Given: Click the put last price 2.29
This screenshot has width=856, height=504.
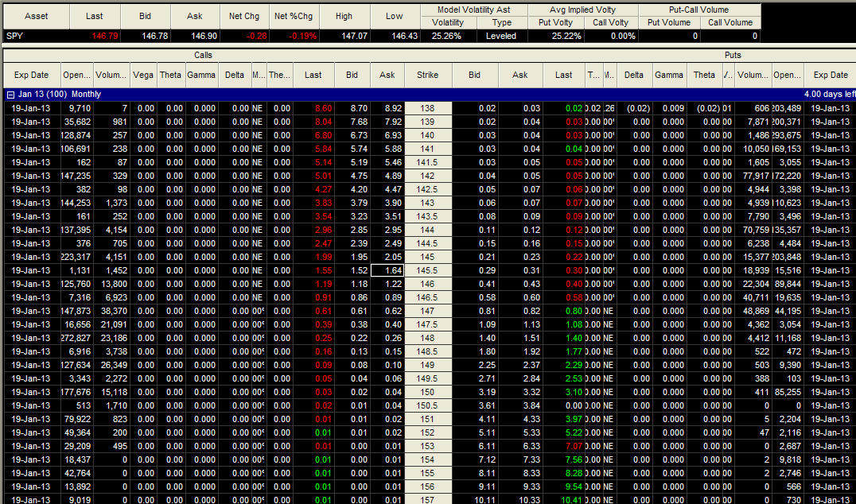Looking at the screenshot, I should [564, 366].
